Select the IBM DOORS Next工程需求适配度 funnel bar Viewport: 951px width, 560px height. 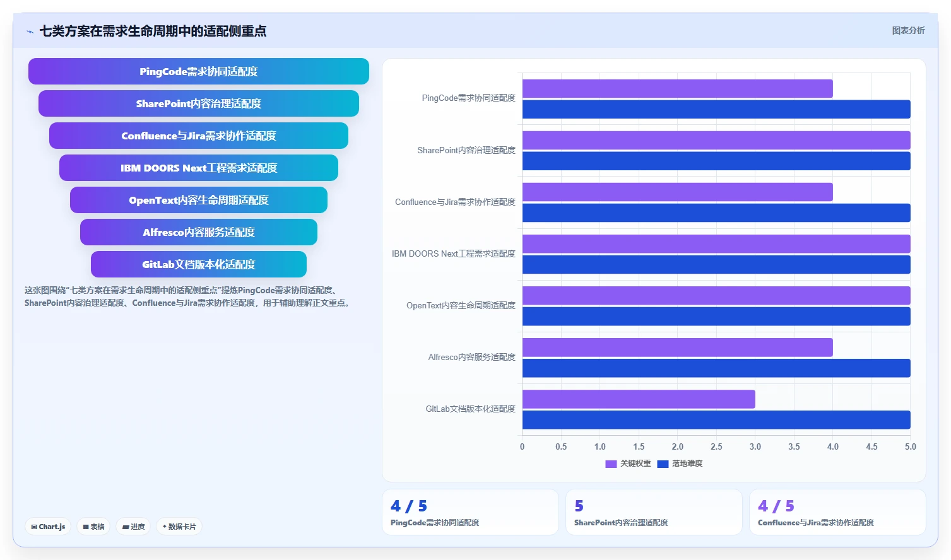click(x=199, y=168)
